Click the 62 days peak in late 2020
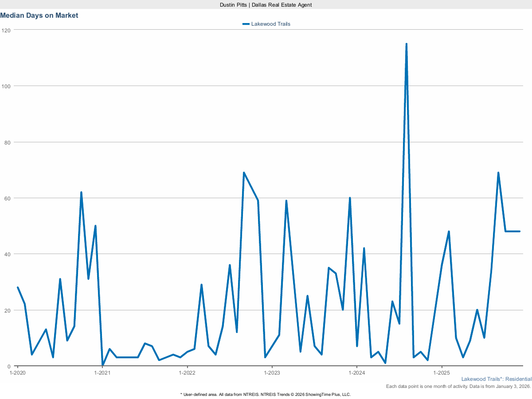 (81, 192)
